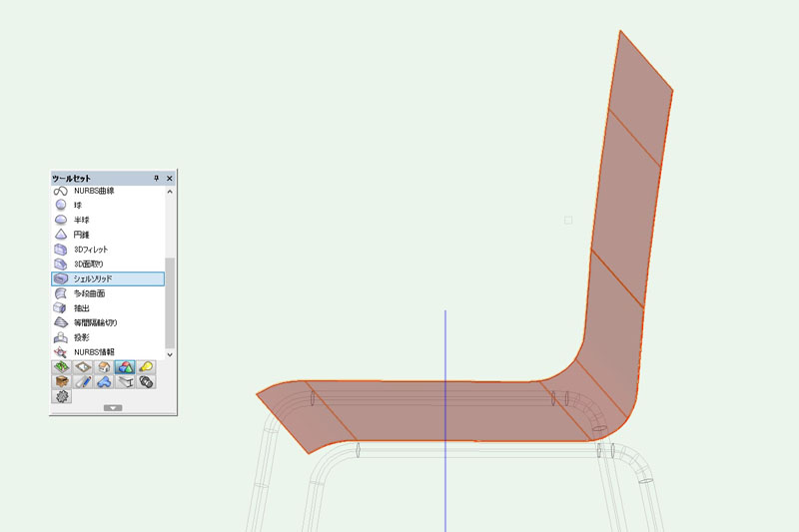
Task: Select the NURBS曲線 tool
Action: click(108, 191)
